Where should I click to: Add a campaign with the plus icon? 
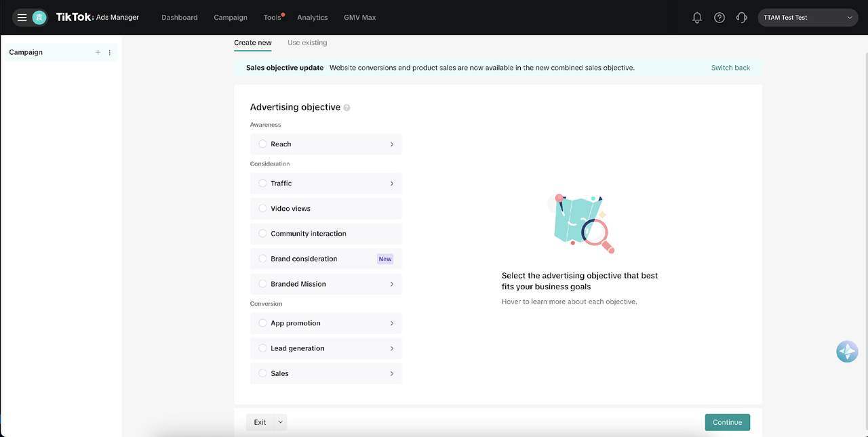click(x=98, y=52)
